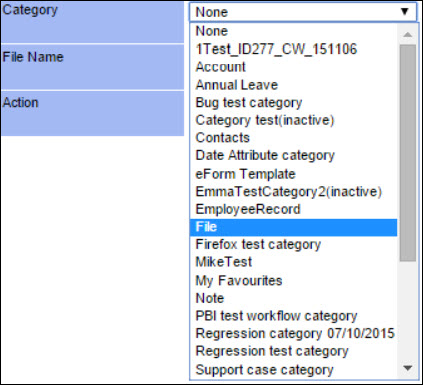Select Regression category 07/10/2015
The image size is (423, 385).
point(294,334)
